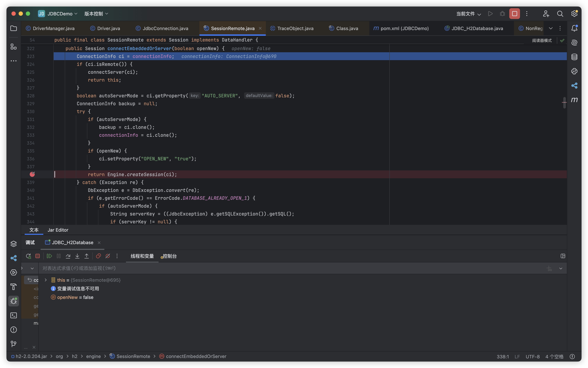Resume program execution
Screen dimensions: 588x368
pos(49,256)
